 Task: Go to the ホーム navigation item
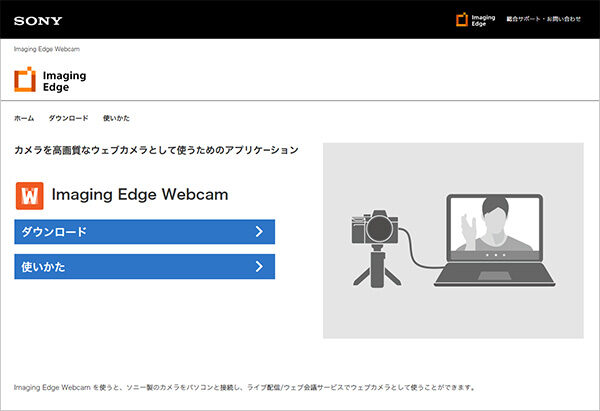tap(24, 118)
